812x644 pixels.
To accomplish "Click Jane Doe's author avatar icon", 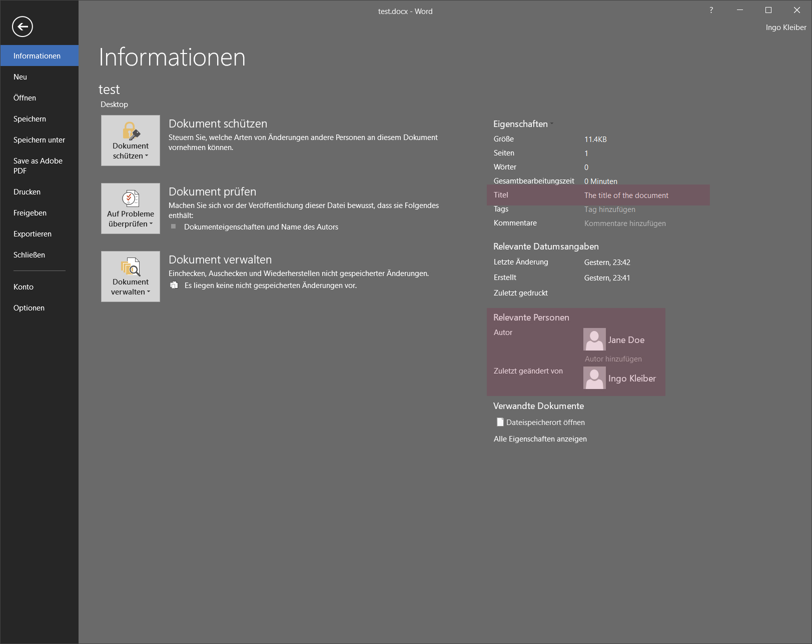I will pos(594,339).
